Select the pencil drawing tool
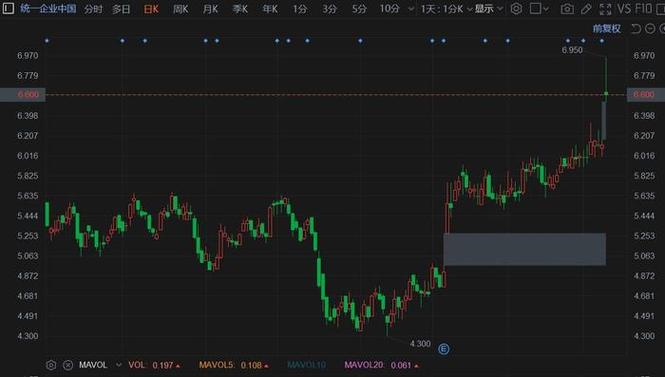This screenshot has width=665, height=377. [586, 8]
